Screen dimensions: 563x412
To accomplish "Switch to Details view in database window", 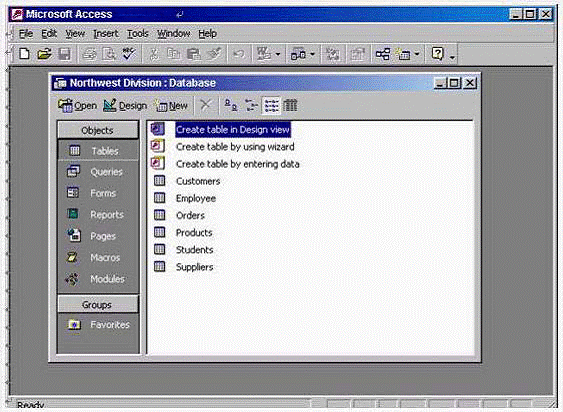I will (x=290, y=105).
